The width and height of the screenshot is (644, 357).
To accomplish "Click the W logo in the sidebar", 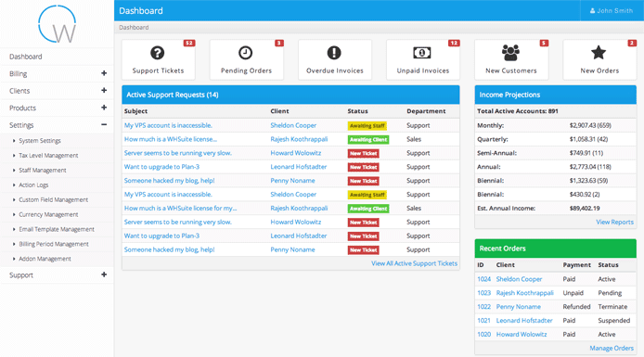I will 58,24.
